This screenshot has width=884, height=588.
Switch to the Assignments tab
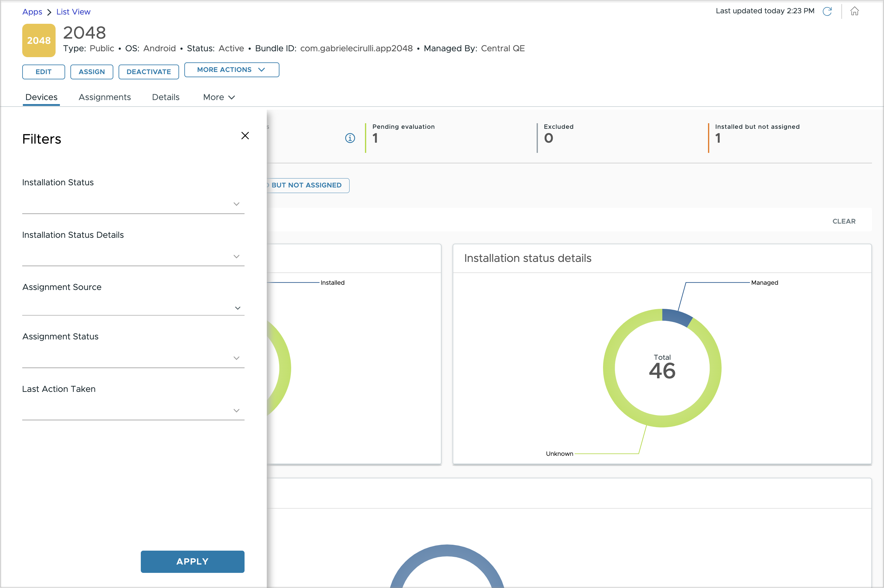105,98
